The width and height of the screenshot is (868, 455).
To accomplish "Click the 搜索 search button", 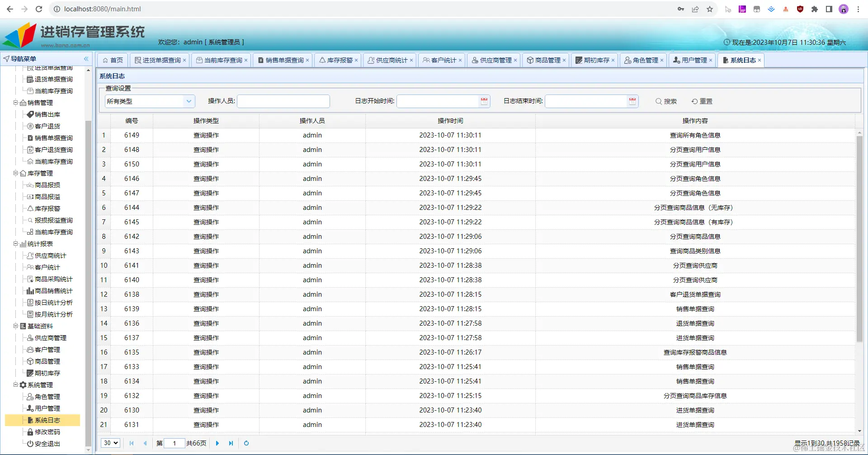I will (x=666, y=101).
